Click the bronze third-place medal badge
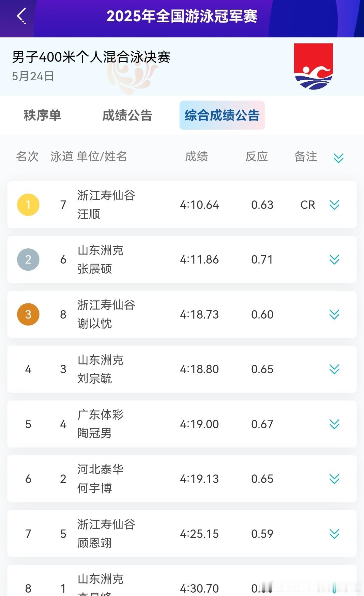364x596 pixels. point(28,315)
